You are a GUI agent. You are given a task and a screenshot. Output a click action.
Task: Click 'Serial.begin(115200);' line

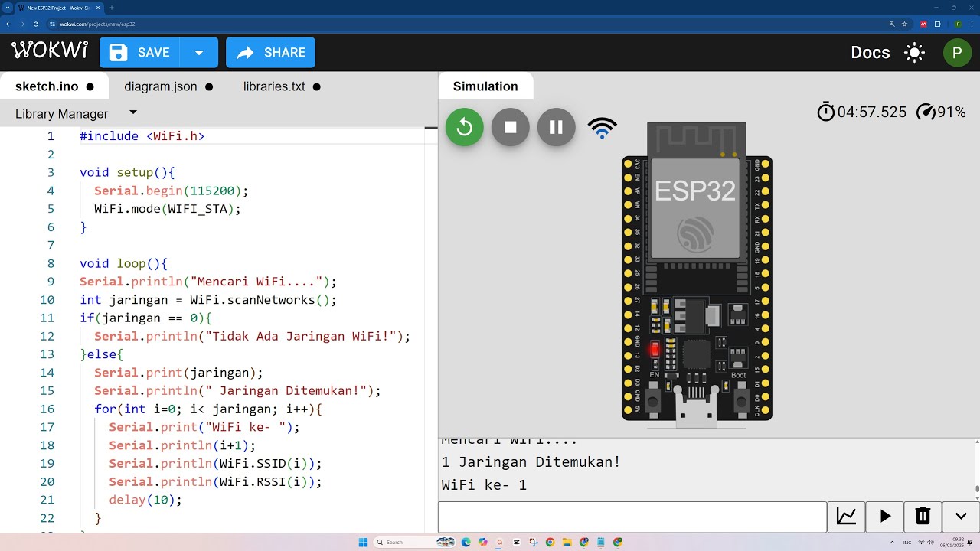(x=171, y=191)
